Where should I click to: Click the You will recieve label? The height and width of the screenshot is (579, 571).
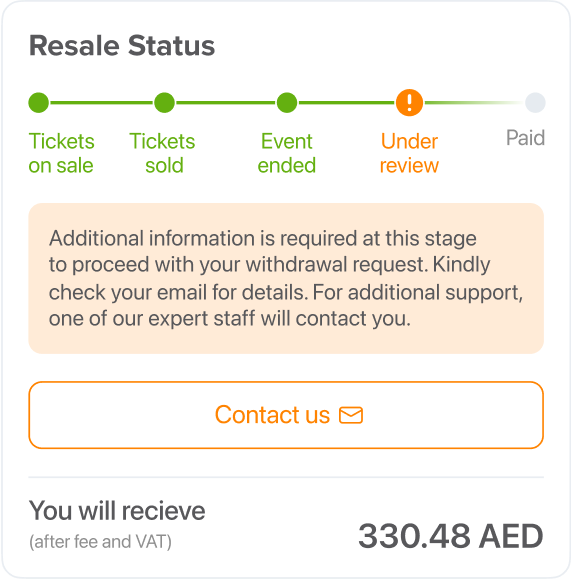(117, 511)
